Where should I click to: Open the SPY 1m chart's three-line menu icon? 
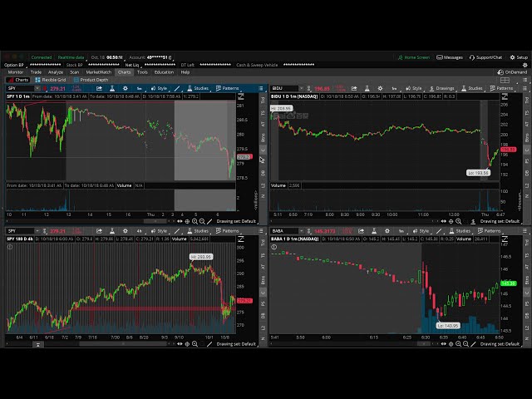[260, 89]
